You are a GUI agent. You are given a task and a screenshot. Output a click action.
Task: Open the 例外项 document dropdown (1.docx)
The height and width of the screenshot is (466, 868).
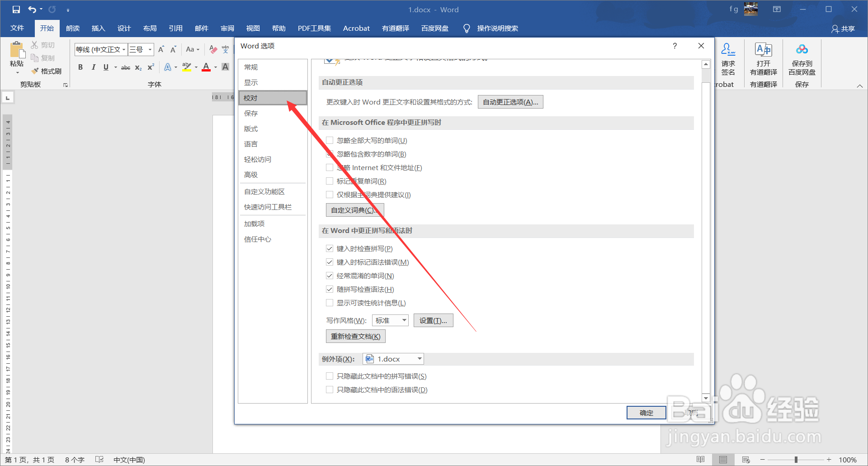[393, 359]
